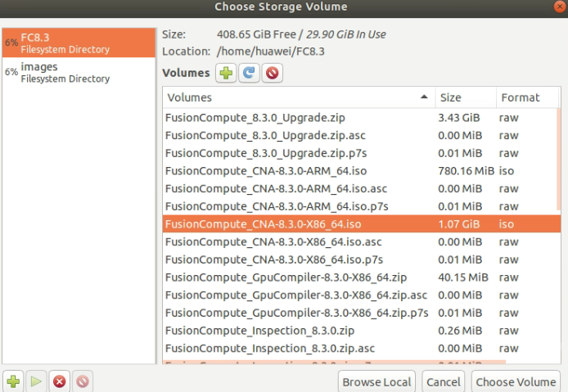Select FusionCompute_8.3.0_Upgrade.zip volume
This screenshot has width=568, height=392.
pyautogui.click(x=360, y=118)
